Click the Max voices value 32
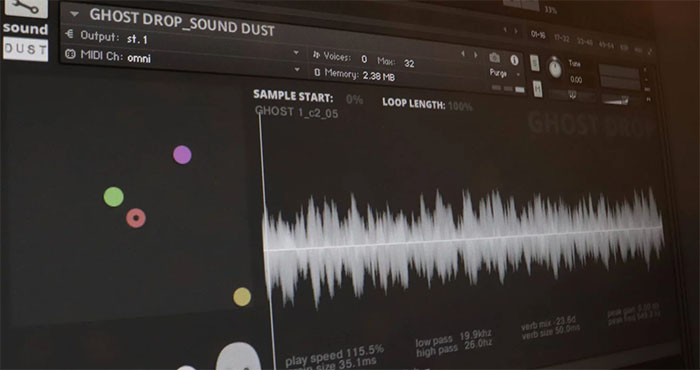 pos(409,64)
